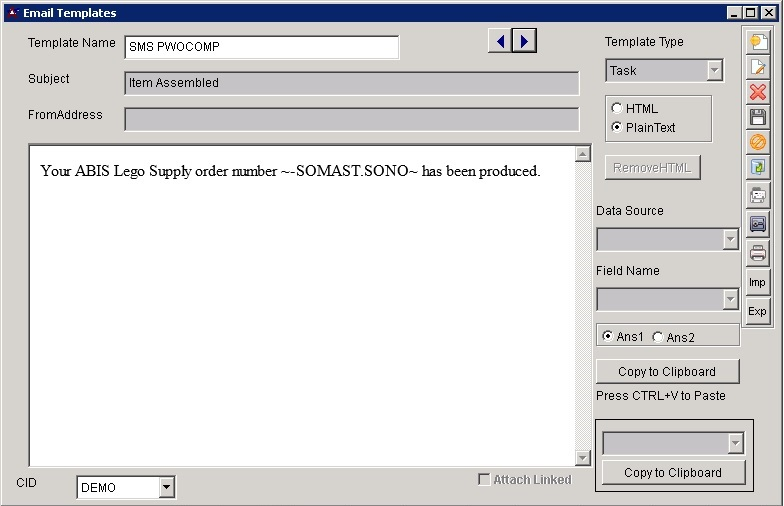
Task: Click the Imp import button
Action: [758, 282]
